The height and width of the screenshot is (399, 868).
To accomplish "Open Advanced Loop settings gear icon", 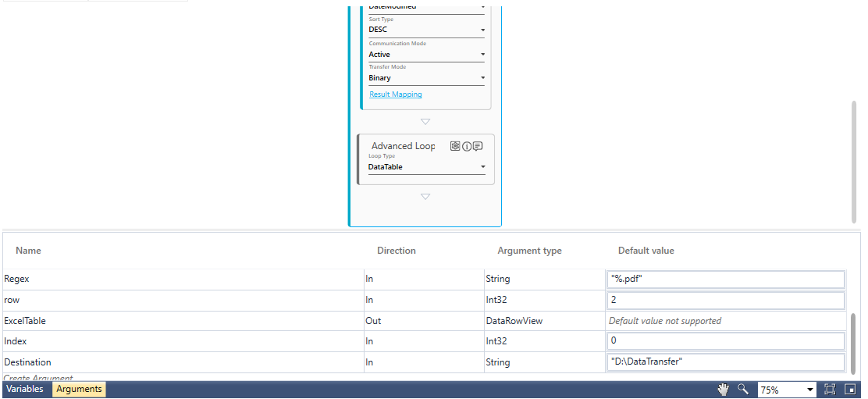I will [x=455, y=146].
